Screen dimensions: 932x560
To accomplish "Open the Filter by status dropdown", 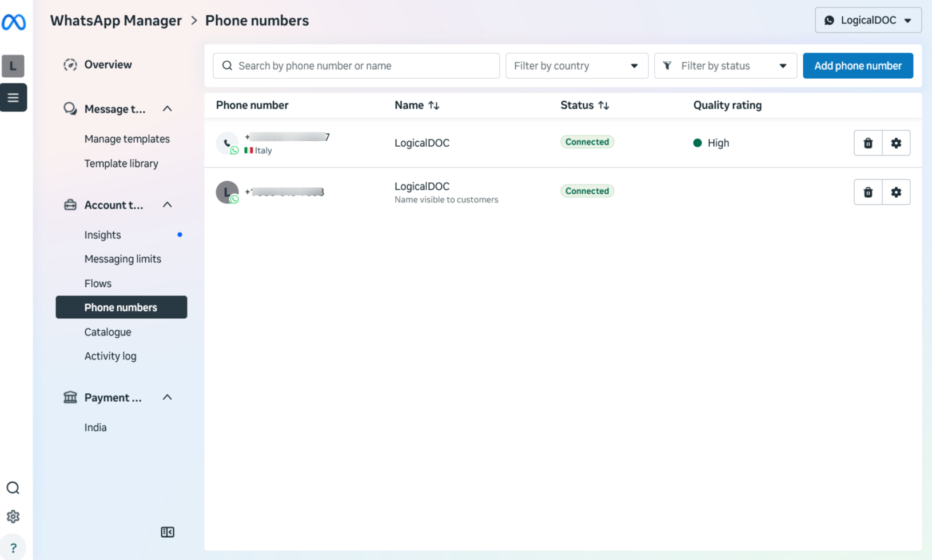I will coord(726,66).
